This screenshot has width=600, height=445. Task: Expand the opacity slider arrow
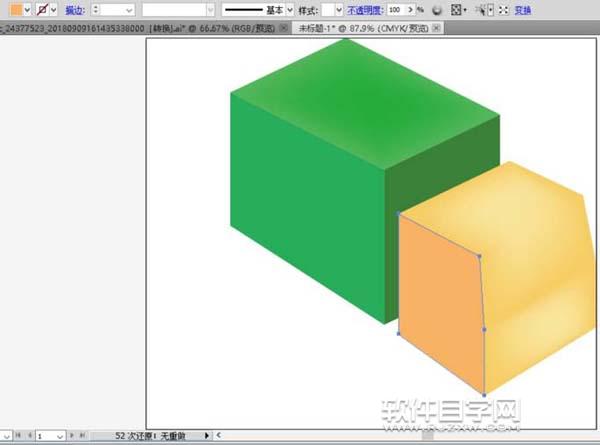coord(410,10)
